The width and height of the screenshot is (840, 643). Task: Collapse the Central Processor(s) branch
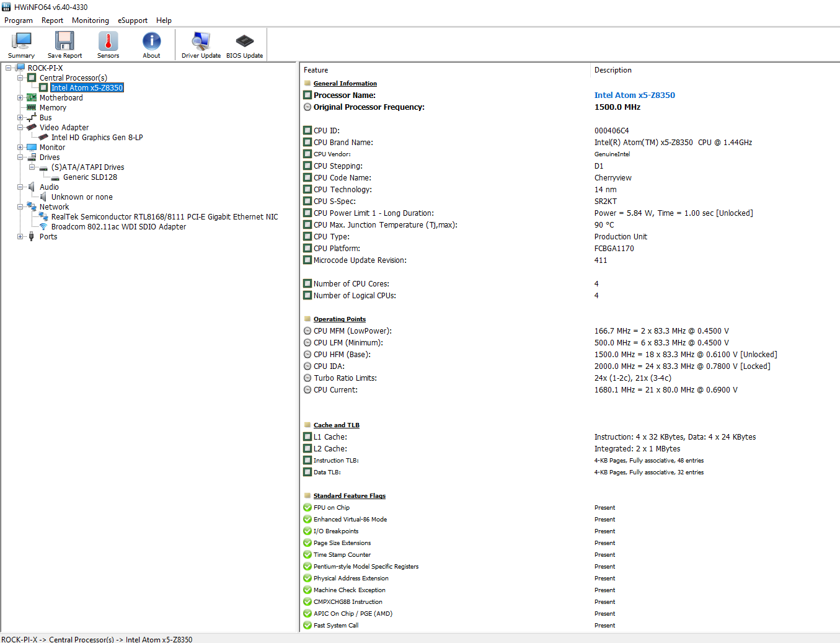[20, 78]
